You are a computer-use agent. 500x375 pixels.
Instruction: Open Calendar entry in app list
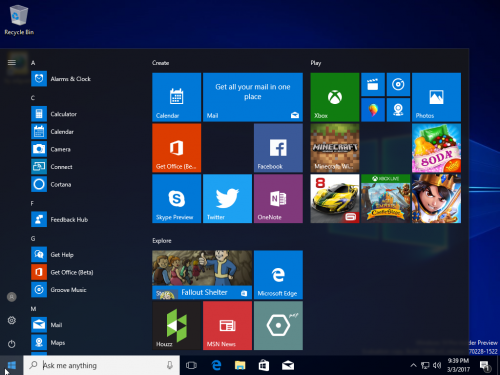(80, 132)
